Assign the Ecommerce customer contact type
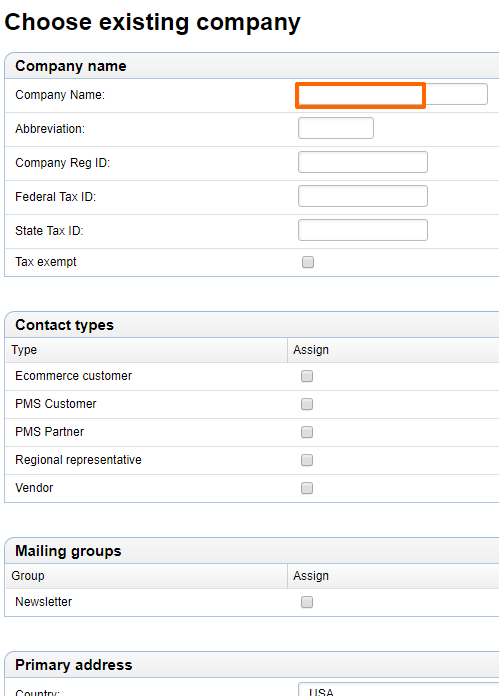Image resolution: width=499 pixels, height=696 pixels. pyautogui.click(x=307, y=376)
